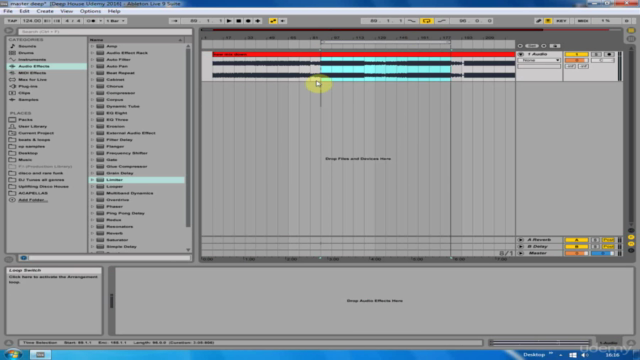
Task: Toggle B Delay return track activator
Action: (576, 247)
